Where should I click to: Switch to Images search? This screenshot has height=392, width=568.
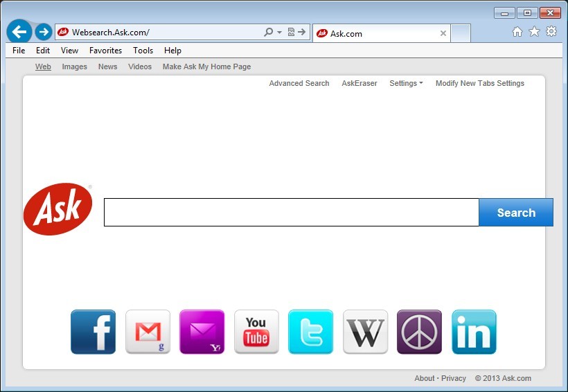[x=75, y=66]
